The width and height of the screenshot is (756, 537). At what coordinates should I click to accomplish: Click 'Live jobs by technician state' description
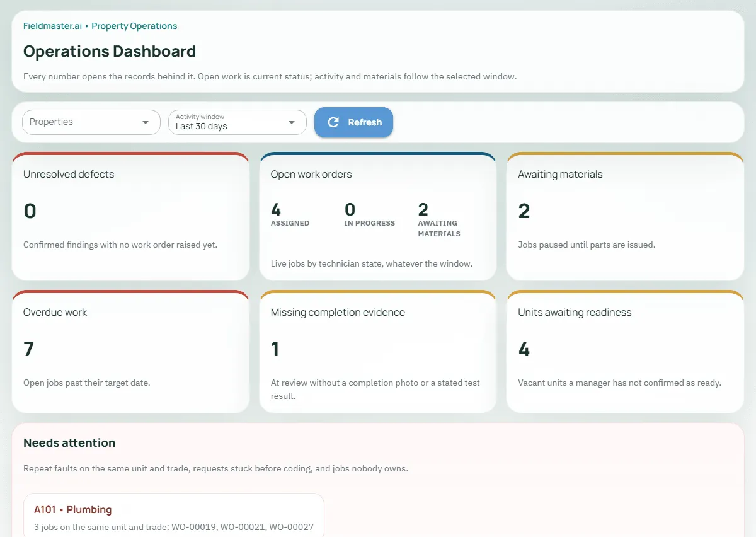coord(372,263)
